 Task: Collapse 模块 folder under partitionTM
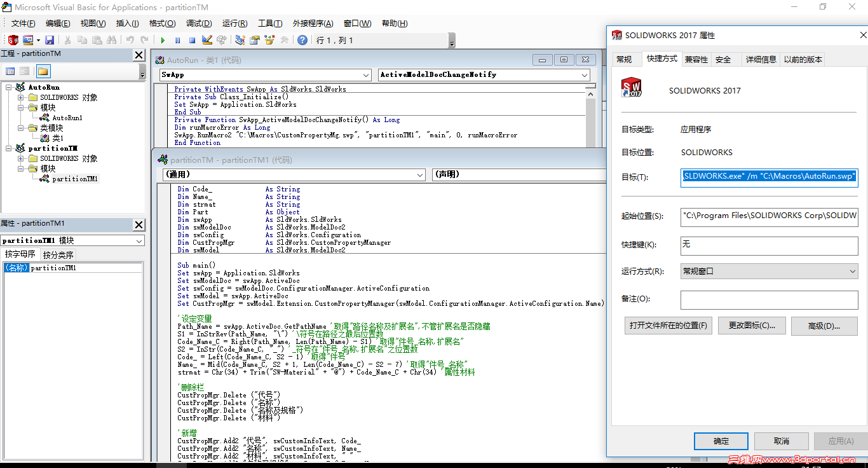click(x=21, y=169)
